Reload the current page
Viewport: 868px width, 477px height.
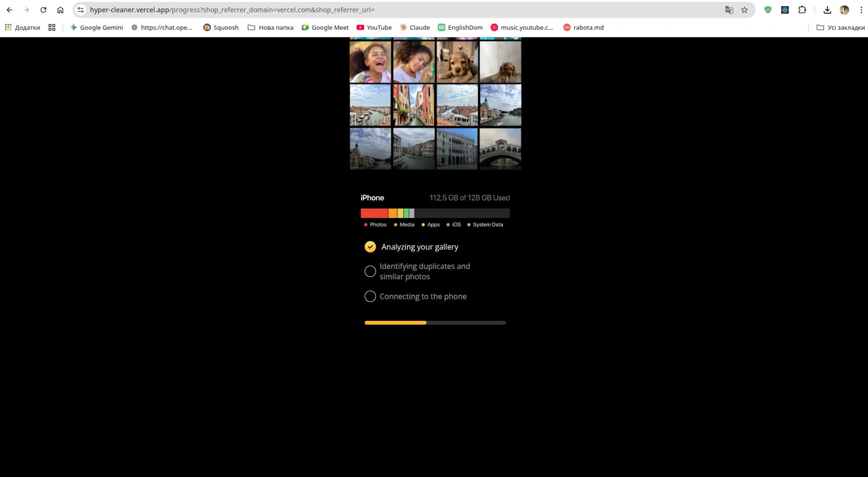pos(43,10)
